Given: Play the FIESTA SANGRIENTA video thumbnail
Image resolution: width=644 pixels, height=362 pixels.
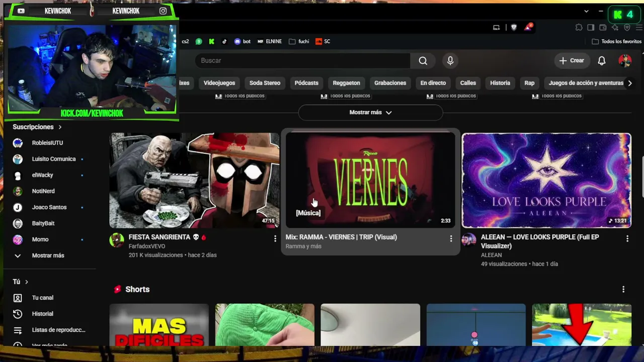Looking at the screenshot, I should click(x=194, y=180).
